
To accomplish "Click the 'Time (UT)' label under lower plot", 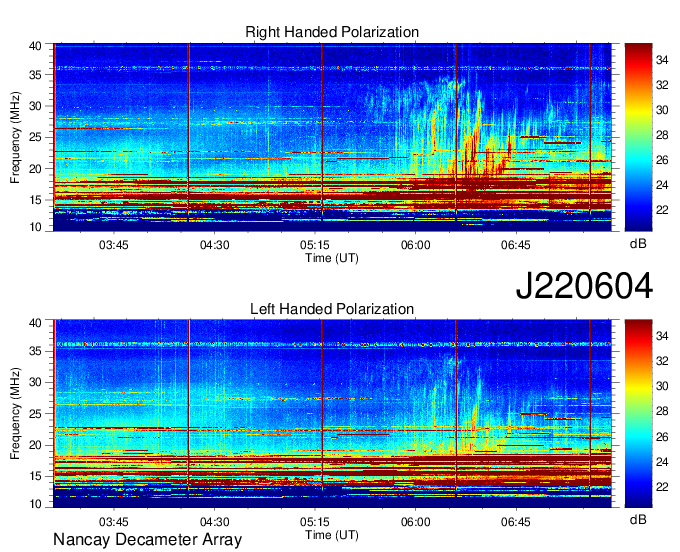I will tap(332, 535).
